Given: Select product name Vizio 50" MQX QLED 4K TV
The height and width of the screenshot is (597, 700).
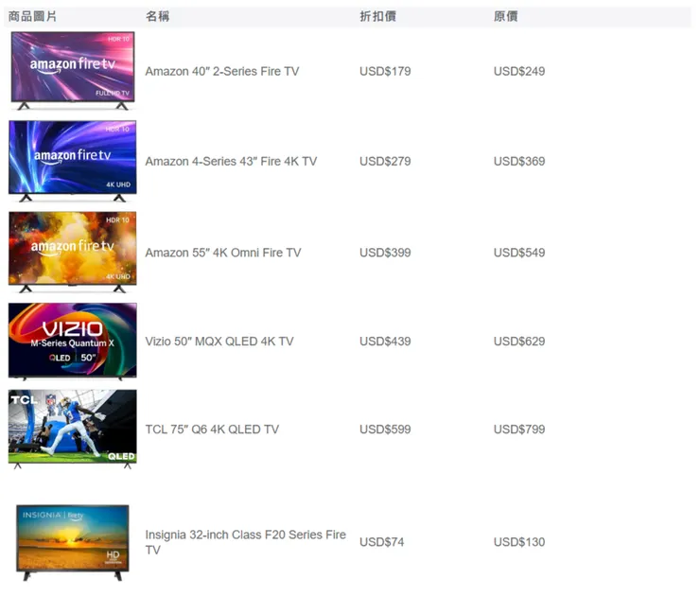Looking at the screenshot, I should click(x=219, y=342).
